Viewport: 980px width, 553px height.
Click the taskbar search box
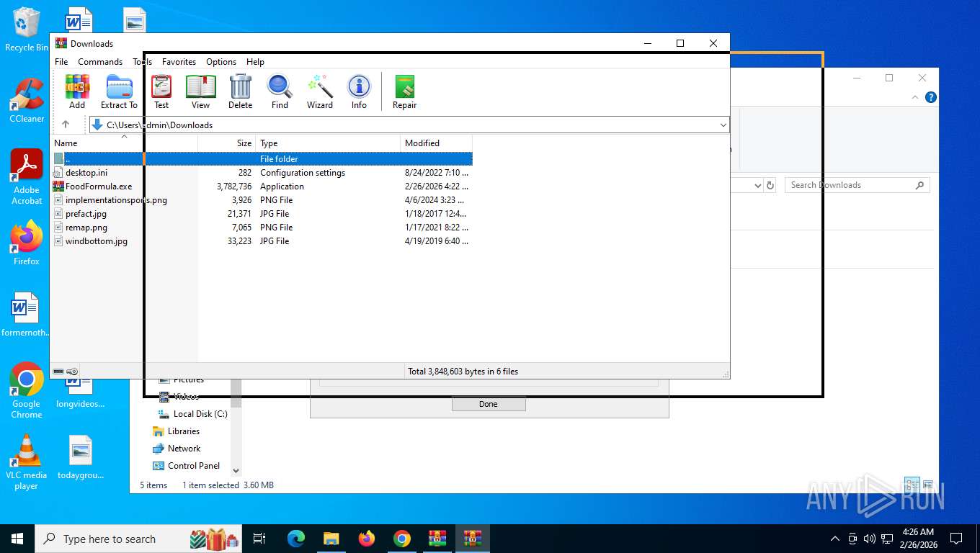(139, 539)
